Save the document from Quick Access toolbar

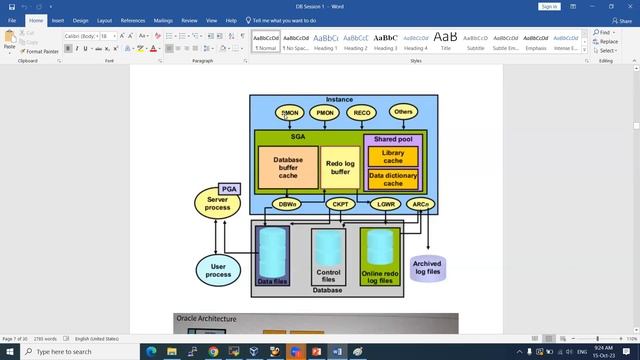(12, 7)
